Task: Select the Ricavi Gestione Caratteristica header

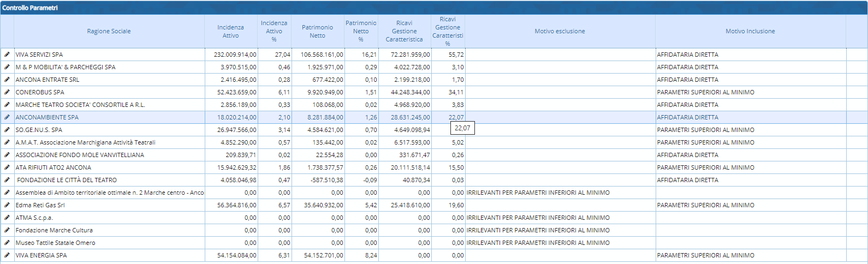Action: 404,31
